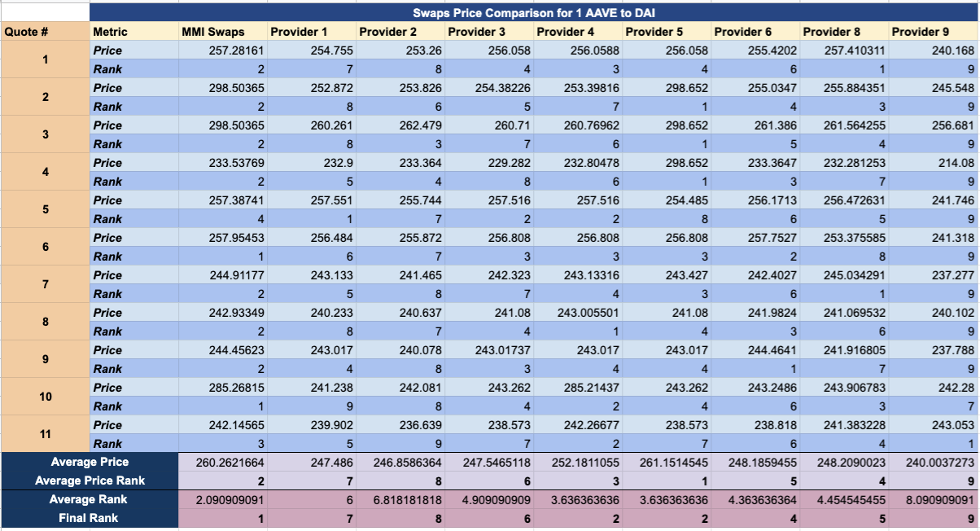
Task: Select Provider 5 price 254.485
Action: tap(667, 200)
